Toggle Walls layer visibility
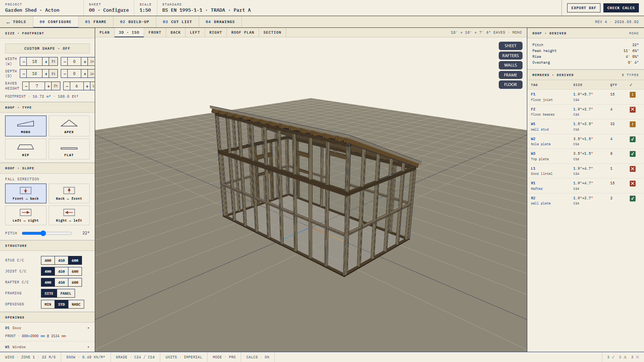Viewport: 644px width, 362px height. [510, 65]
